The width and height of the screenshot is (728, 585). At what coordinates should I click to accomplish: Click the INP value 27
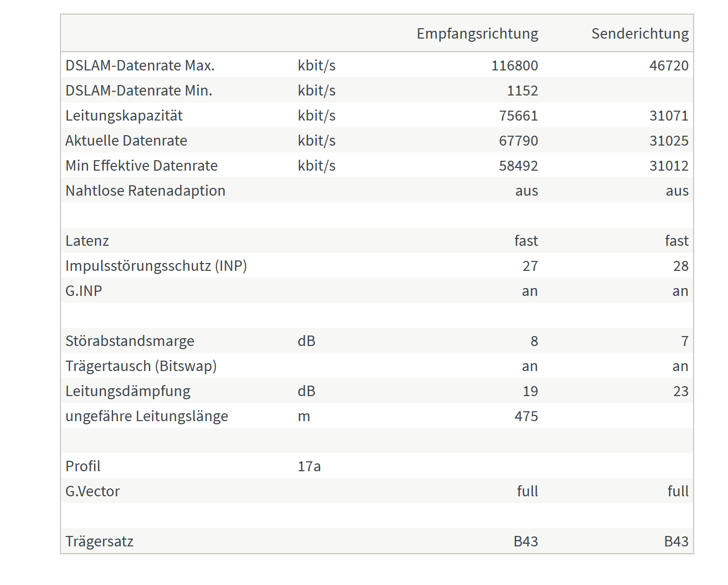coord(530,266)
